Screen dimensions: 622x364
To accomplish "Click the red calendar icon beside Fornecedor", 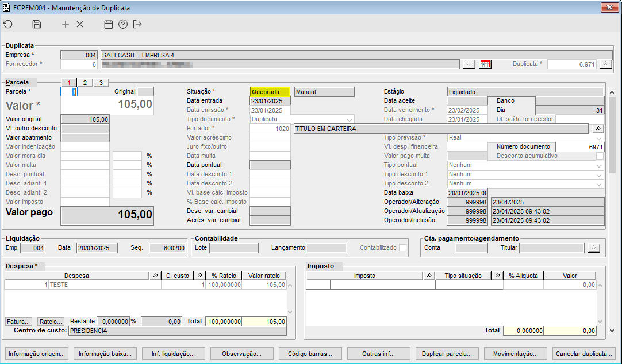I will click(485, 64).
